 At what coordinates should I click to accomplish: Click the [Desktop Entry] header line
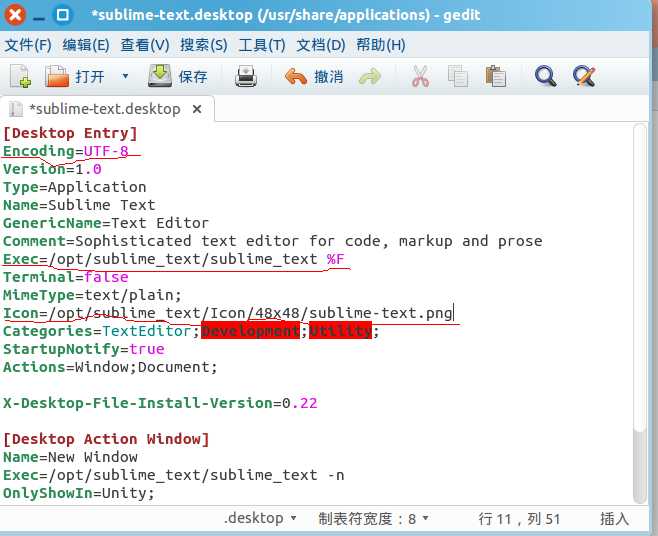click(70, 133)
